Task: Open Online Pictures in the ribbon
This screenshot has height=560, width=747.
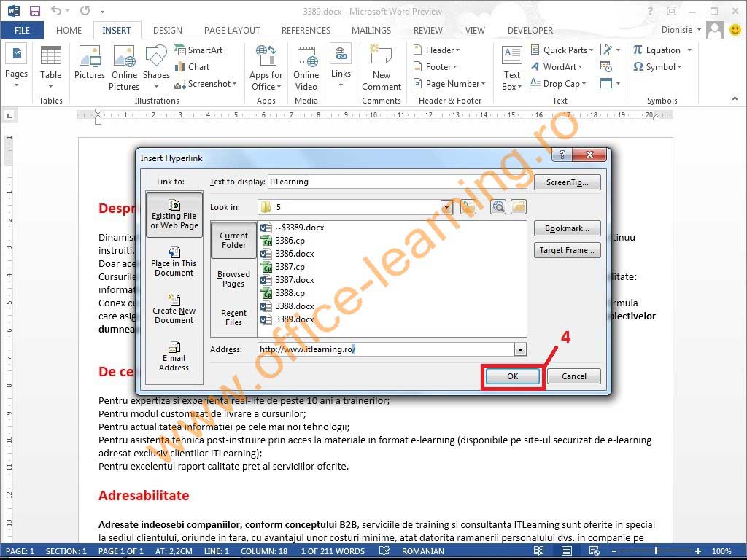Action: (x=124, y=68)
